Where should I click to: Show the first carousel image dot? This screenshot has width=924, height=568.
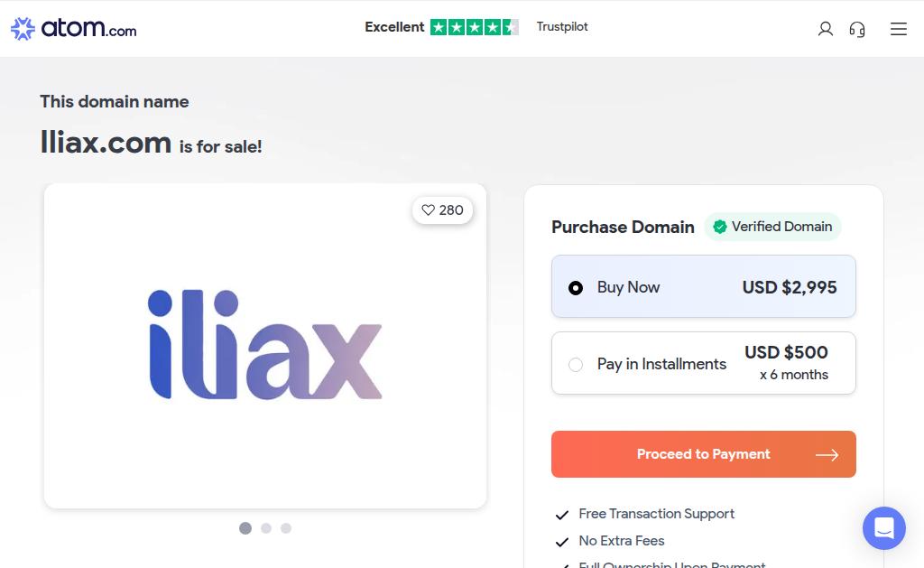coord(245,528)
